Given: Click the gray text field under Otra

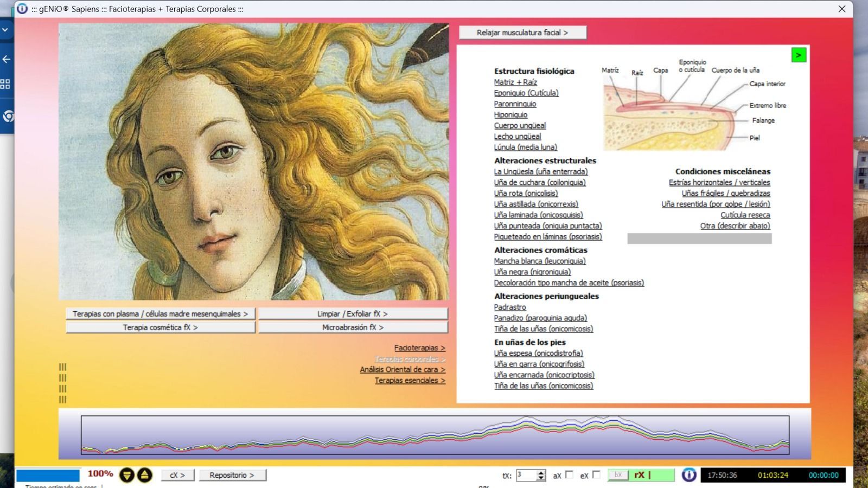Looking at the screenshot, I should click(699, 239).
